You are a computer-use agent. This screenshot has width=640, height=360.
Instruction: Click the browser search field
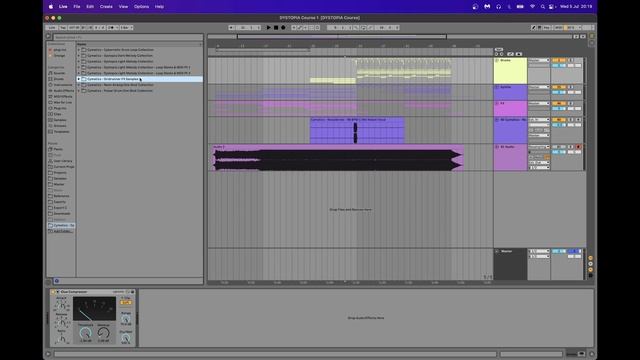pyautogui.click(x=127, y=37)
